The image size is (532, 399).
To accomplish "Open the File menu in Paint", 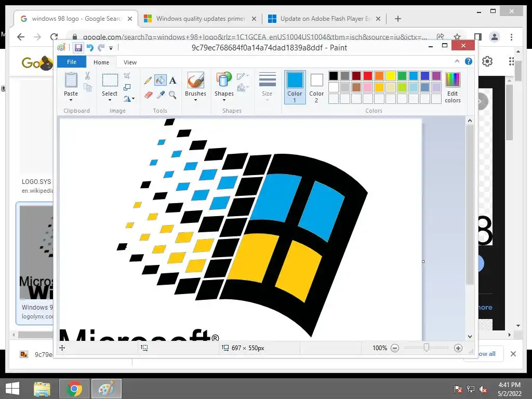I will coord(72,62).
